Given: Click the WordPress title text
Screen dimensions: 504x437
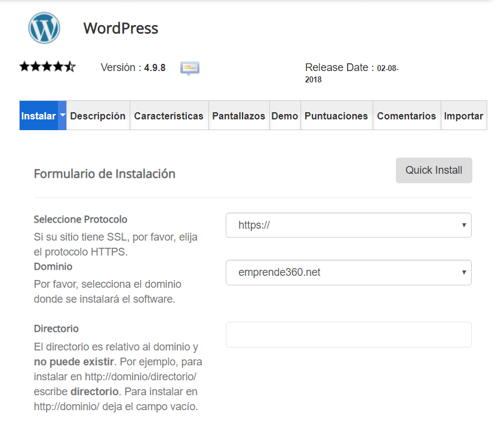Looking at the screenshot, I should click(121, 28).
